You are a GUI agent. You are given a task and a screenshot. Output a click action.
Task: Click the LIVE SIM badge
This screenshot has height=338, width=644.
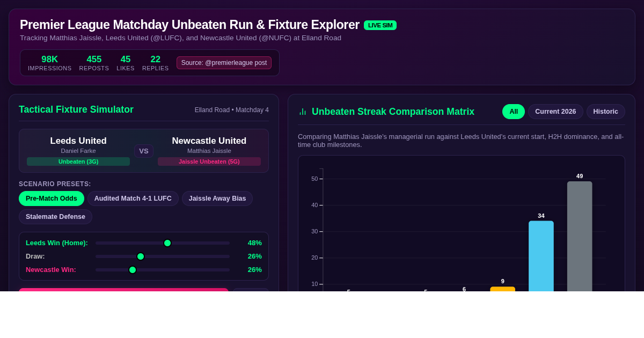[x=380, y=25]
